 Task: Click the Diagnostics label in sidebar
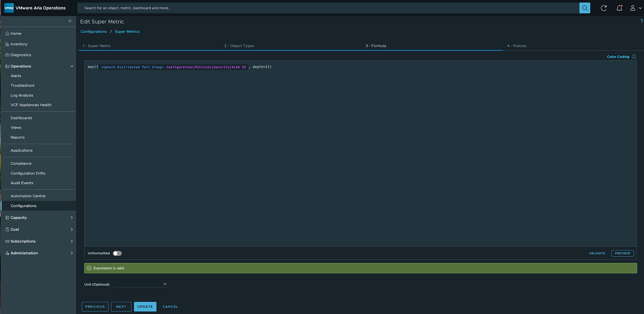[x=21, y=55]
